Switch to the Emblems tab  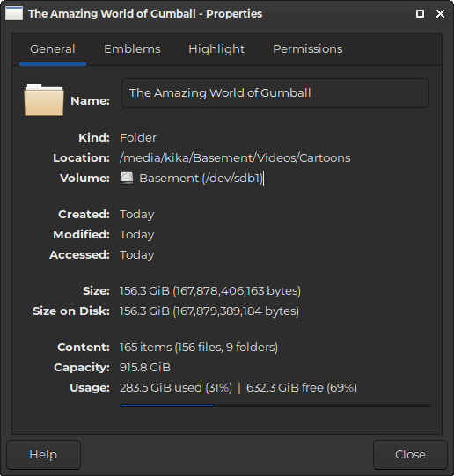point(132,49)
